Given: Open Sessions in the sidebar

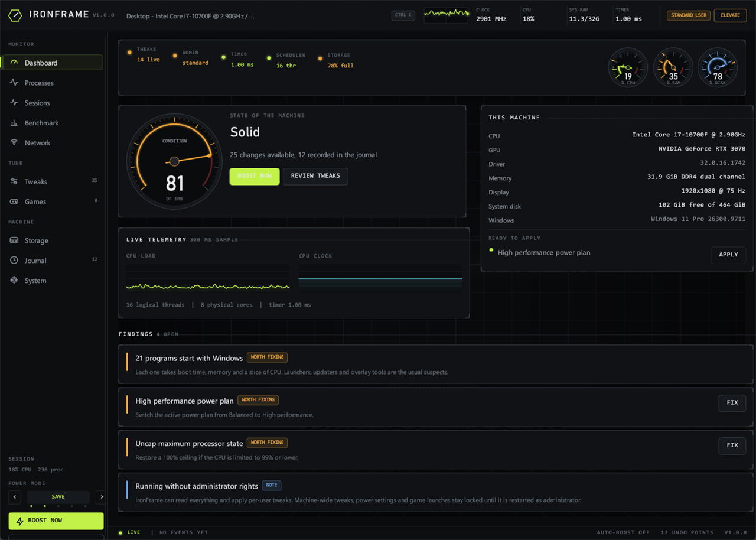Looking at the screenshot, I should point(53,103).
